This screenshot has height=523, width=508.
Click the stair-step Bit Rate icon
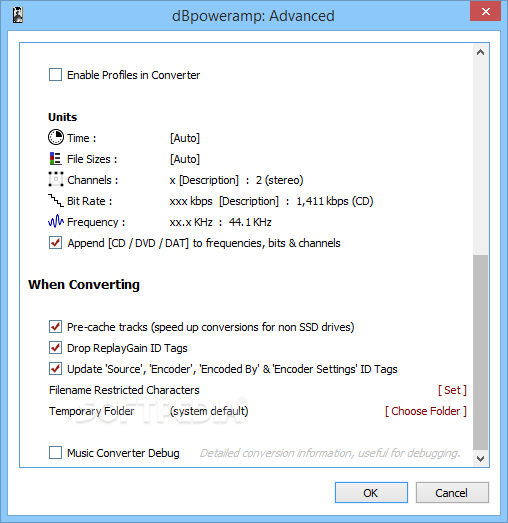click(56, 200)
